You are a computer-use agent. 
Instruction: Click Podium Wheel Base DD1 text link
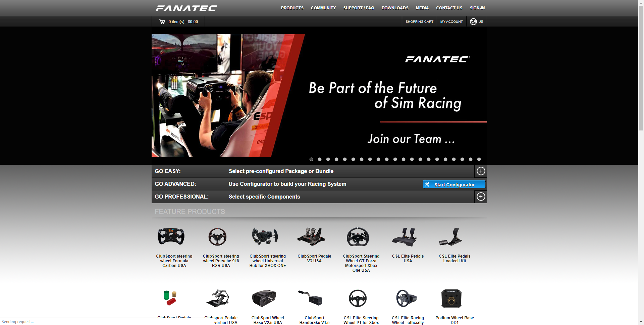pos(454,320)
